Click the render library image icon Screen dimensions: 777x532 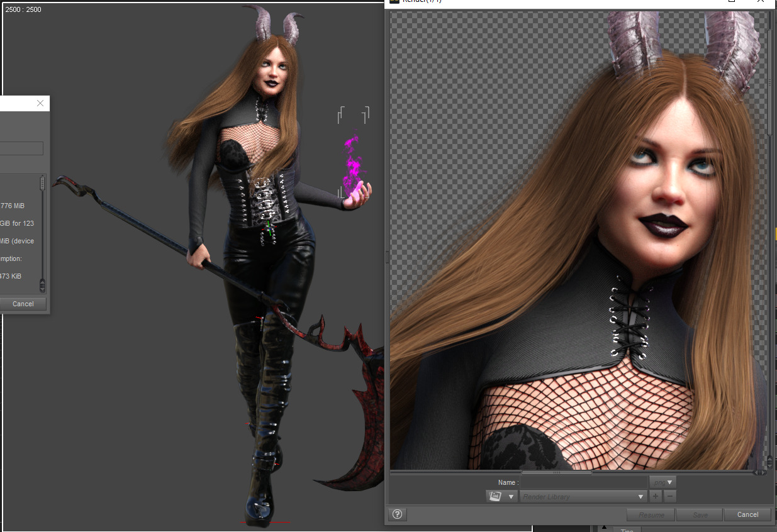pos(495,497)
